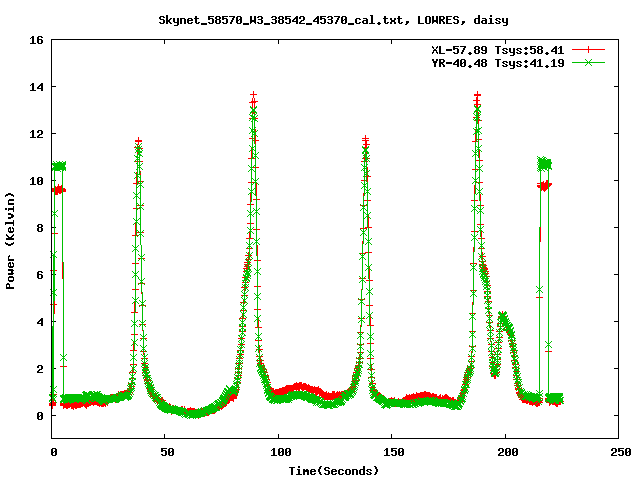This screenshot has height=480, width=640.
Task: Click the peak of the spike near 88 seconds
Action: click(x=253, y=95)
